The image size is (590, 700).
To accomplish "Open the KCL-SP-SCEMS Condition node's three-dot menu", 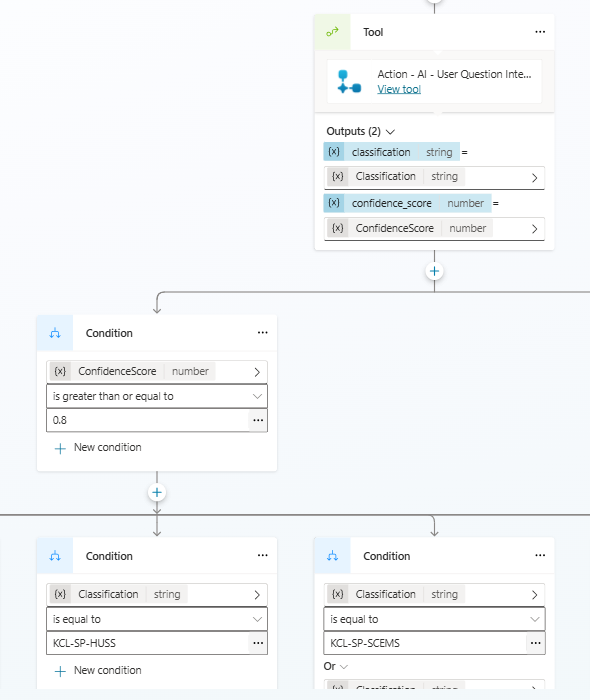I will tap(540, 555).
